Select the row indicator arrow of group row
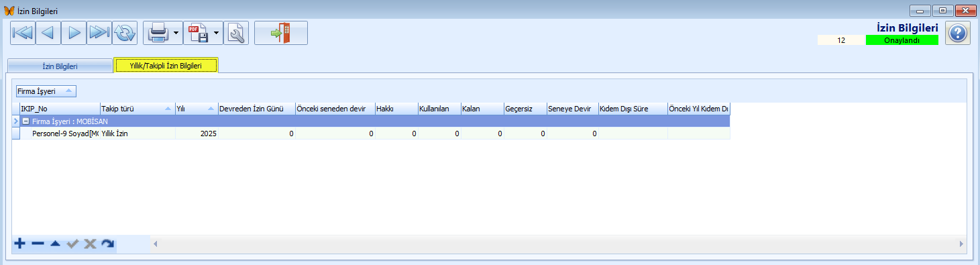The image size is (980, 265). 16,121
